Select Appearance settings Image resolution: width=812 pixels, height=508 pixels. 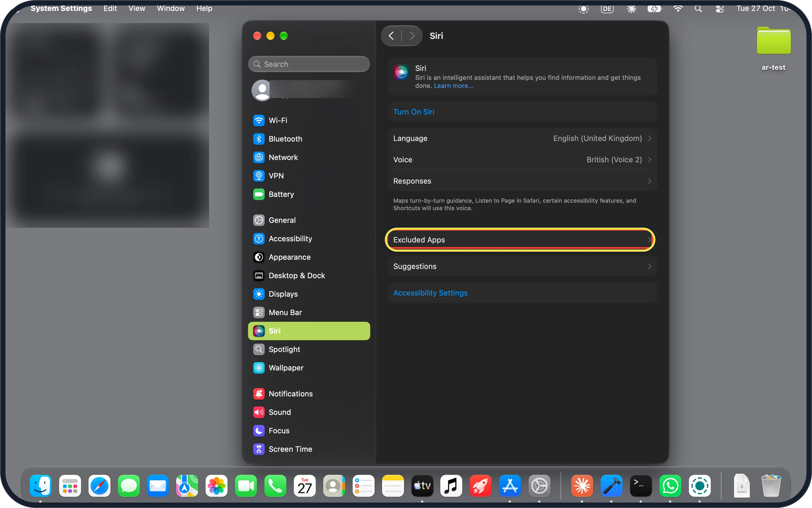pyautogui.click(x=309, y=257)
